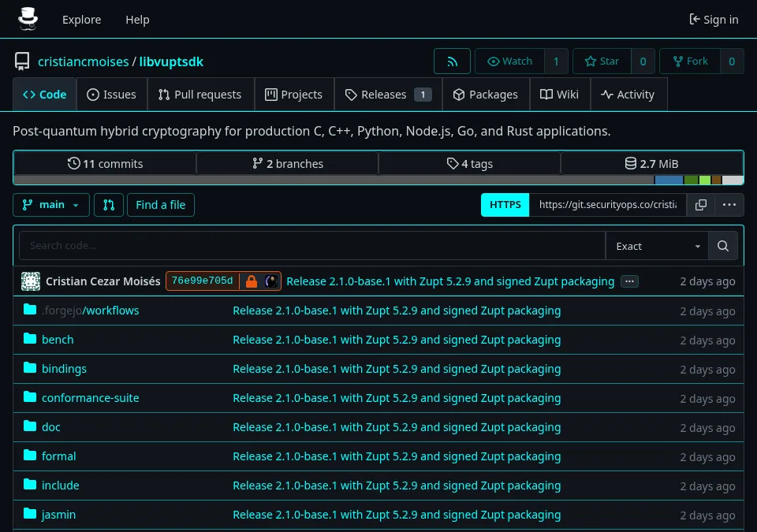Open the .forgejo/workflows folder

[x=90, y=311]
